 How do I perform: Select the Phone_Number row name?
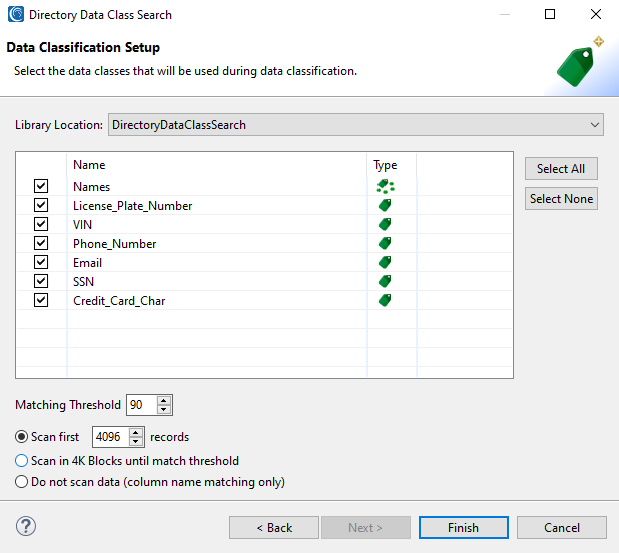click(x=114, y=244)
